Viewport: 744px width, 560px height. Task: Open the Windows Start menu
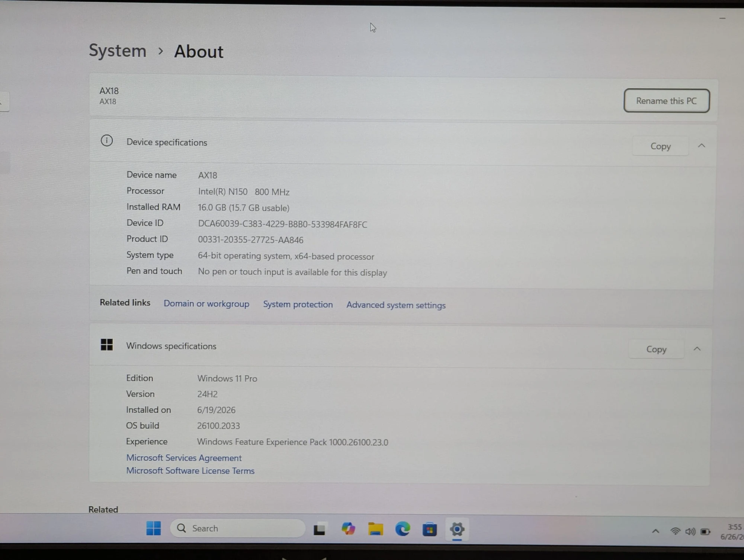[x=154, y=528]
